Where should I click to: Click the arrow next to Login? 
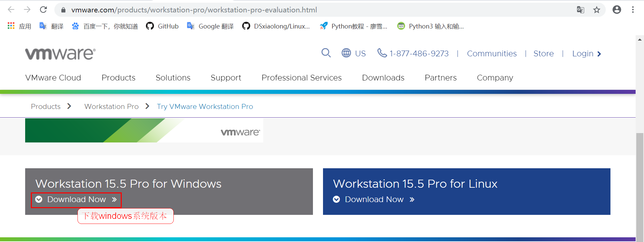pyautogui.click(x=599, y=54)
